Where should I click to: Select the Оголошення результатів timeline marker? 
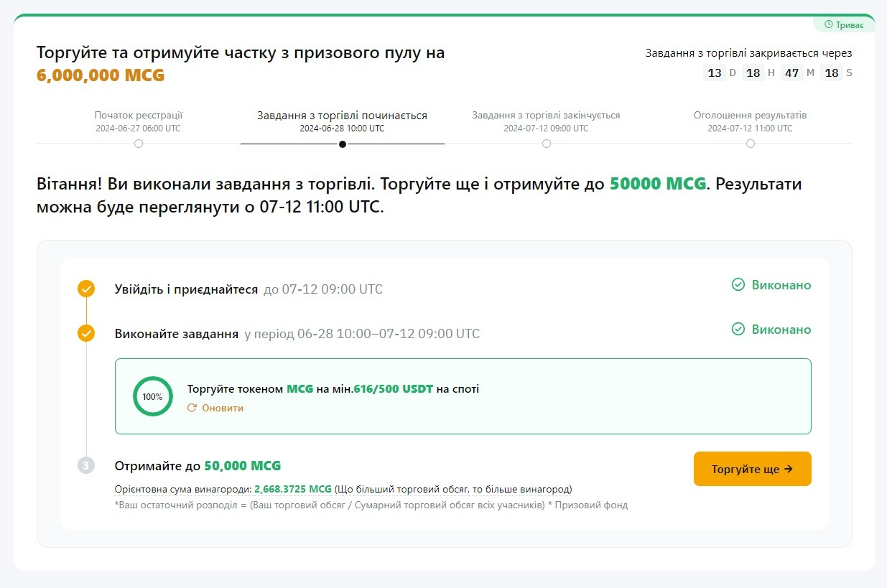point(751,144)
